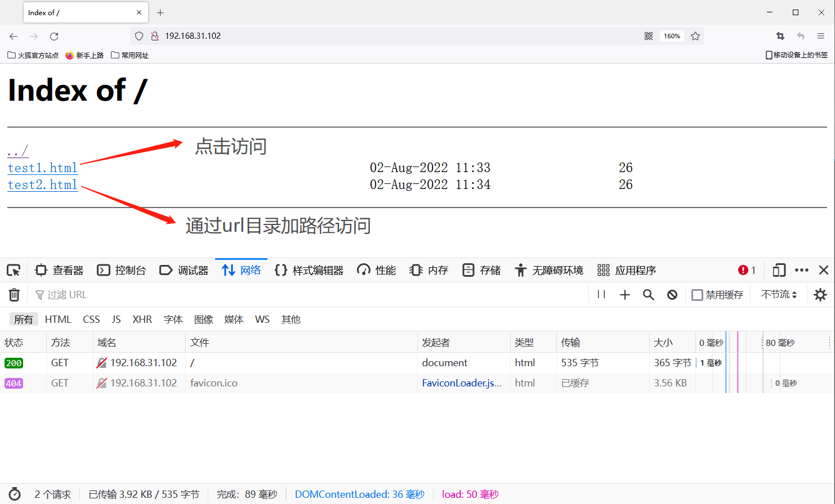The width and height of the screenshot is (835, 504).
Task: Pause network recording
Action: (x=601, y=295)
